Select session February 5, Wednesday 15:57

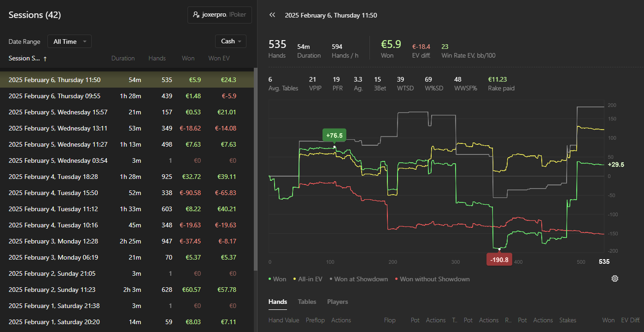click(127, 112)
